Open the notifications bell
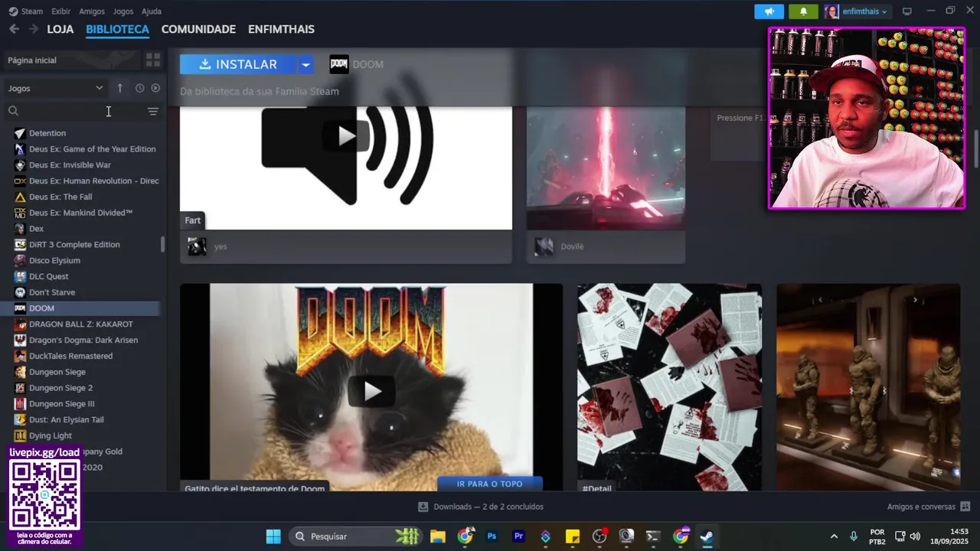This screenshot has width=980, height=551. coord(803,11)
